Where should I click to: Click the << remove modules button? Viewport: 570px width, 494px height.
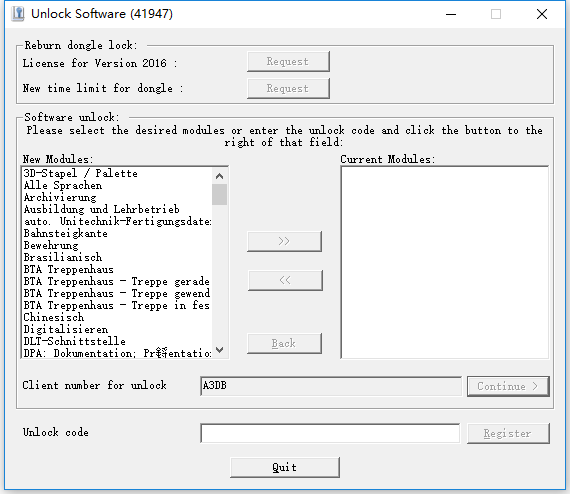[x=285, y=280]
